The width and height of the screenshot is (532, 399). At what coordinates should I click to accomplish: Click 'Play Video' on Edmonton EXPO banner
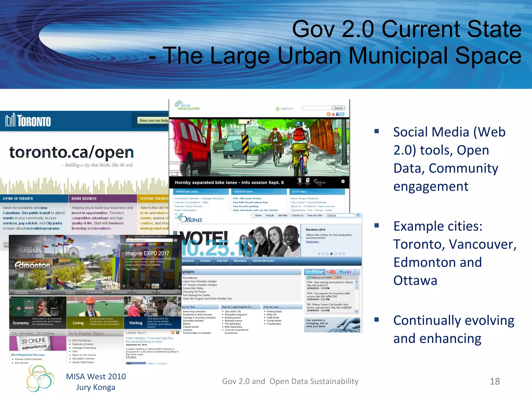coord(132,269)
